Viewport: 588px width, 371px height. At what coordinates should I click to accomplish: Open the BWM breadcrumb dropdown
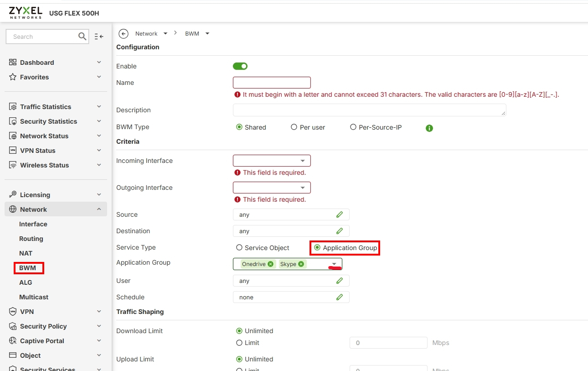pos(207,33)
